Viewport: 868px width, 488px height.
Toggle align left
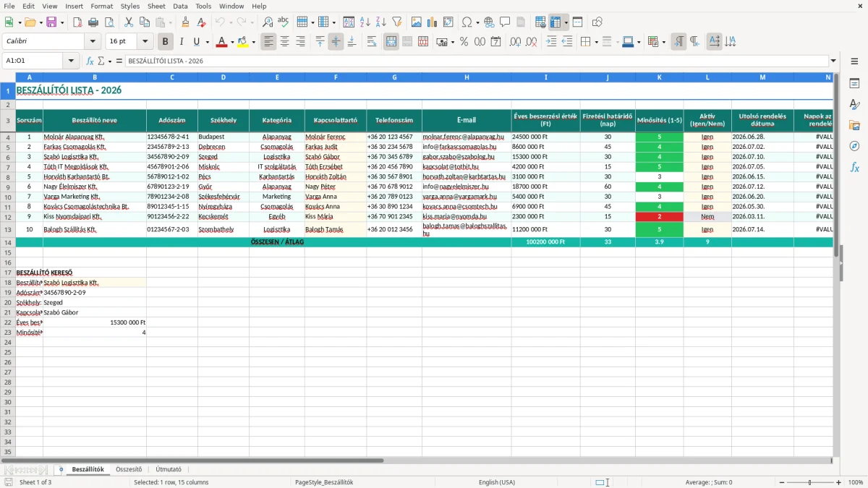point(269,42)
